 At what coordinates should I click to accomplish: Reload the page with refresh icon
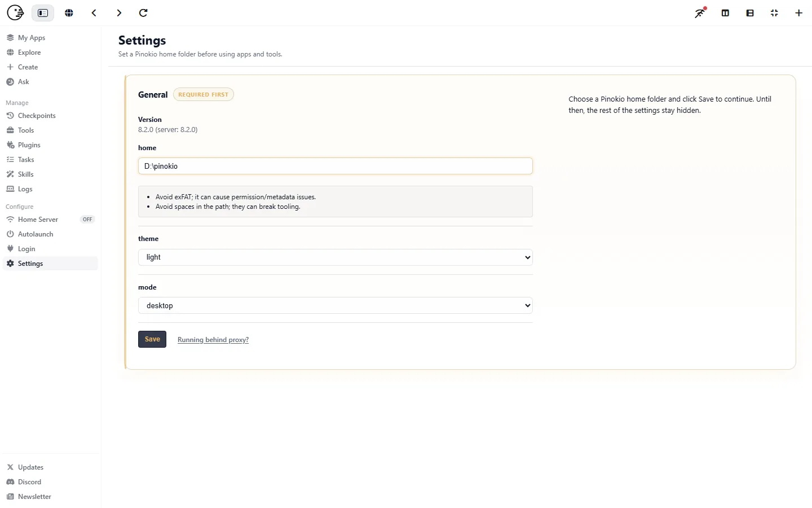[x=144, y=13]
